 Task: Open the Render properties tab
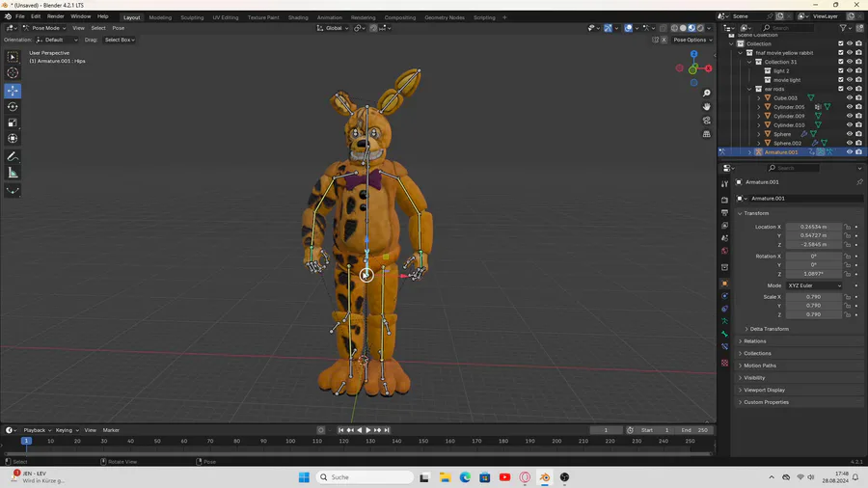[x=724, y=200]
